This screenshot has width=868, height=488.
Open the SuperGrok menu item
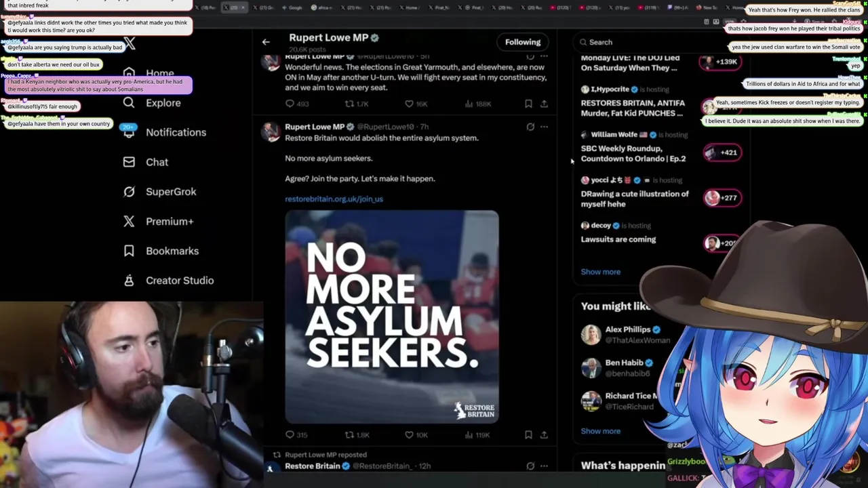click(x=171, y=192)
